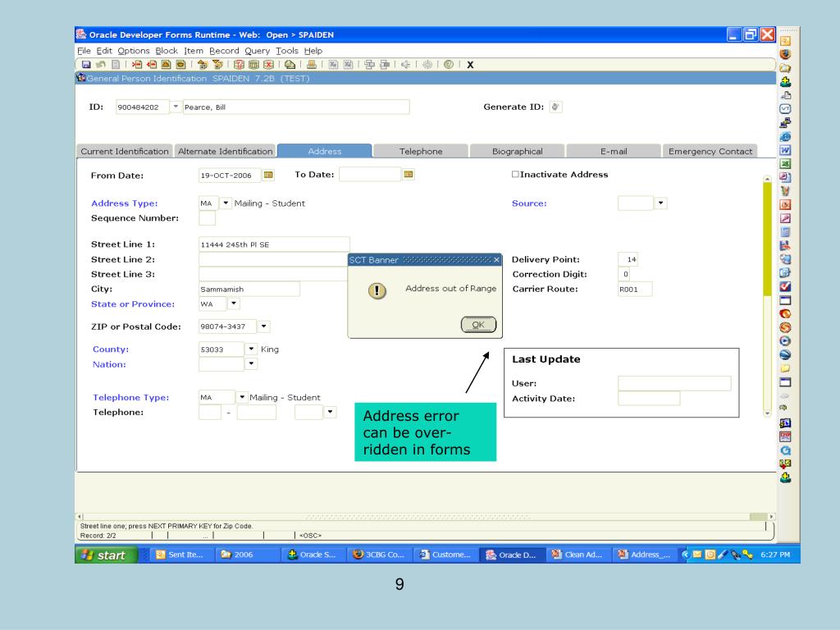Image resolution: width=840 pixels, height=630 pixels.
Task: Open the ID search dropdown arrow
Action: click(176, 107)
